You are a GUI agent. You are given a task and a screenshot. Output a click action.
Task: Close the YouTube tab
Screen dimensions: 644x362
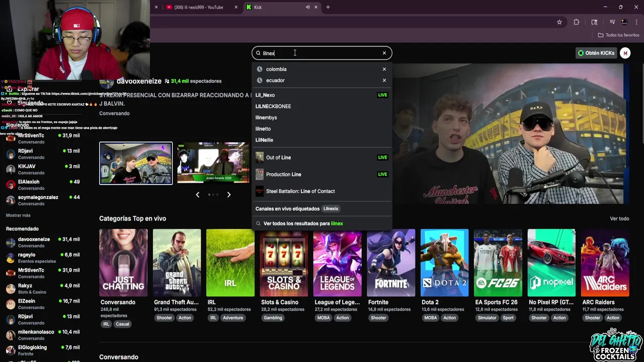[x=236, y=7]
